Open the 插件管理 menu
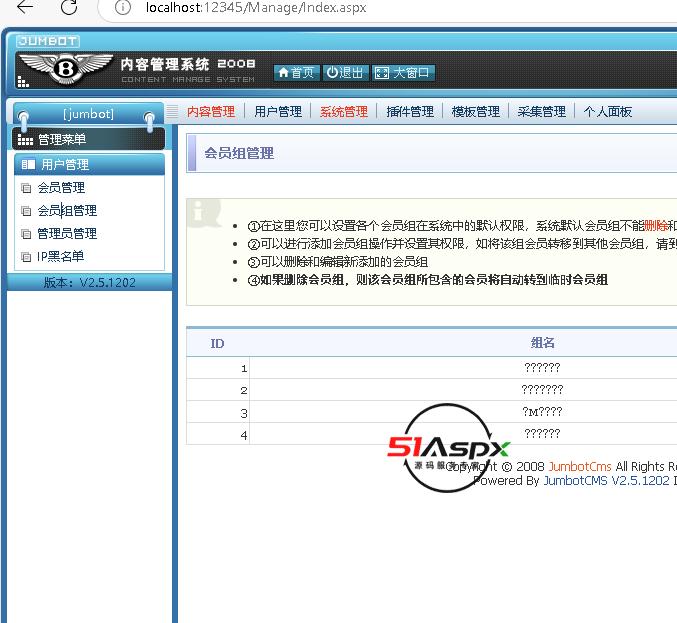 point(410,112)
